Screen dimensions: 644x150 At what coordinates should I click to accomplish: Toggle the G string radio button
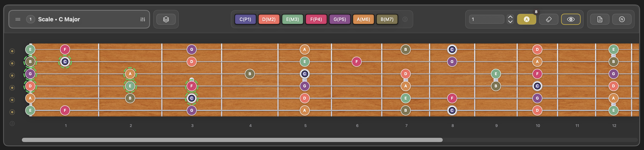[x=12, y=76]
